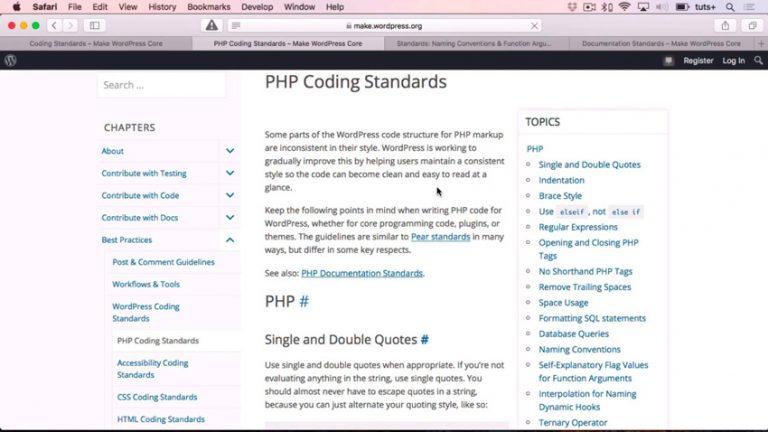
Task: Open CSS Coding Standards page
Action: click(x=157, y=397)
